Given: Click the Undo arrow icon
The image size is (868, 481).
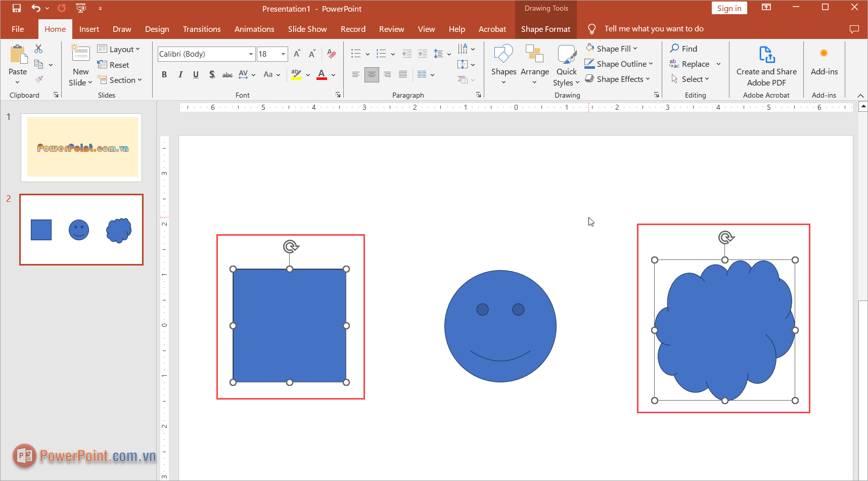Looking at the screenshot, I should [36, 8].
